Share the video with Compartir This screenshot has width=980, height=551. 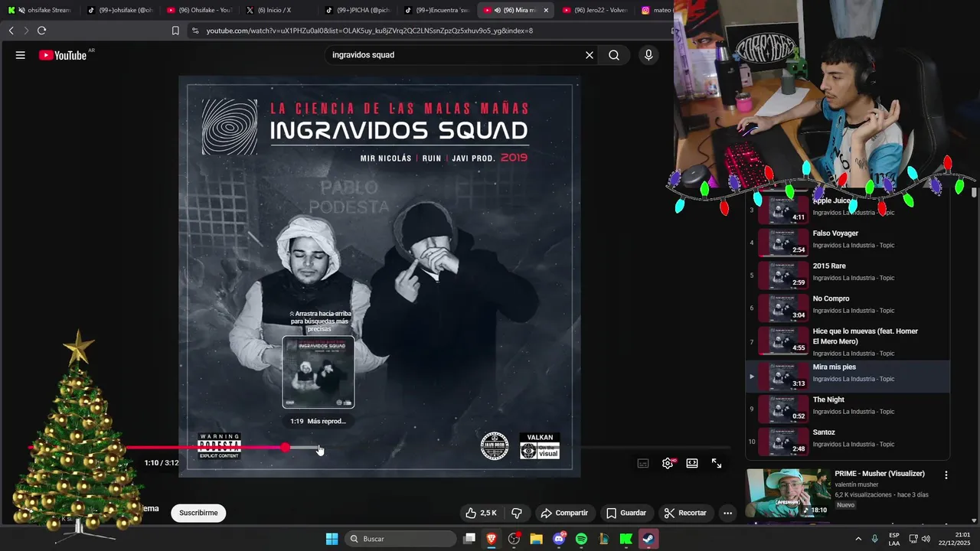click(564, 513)
